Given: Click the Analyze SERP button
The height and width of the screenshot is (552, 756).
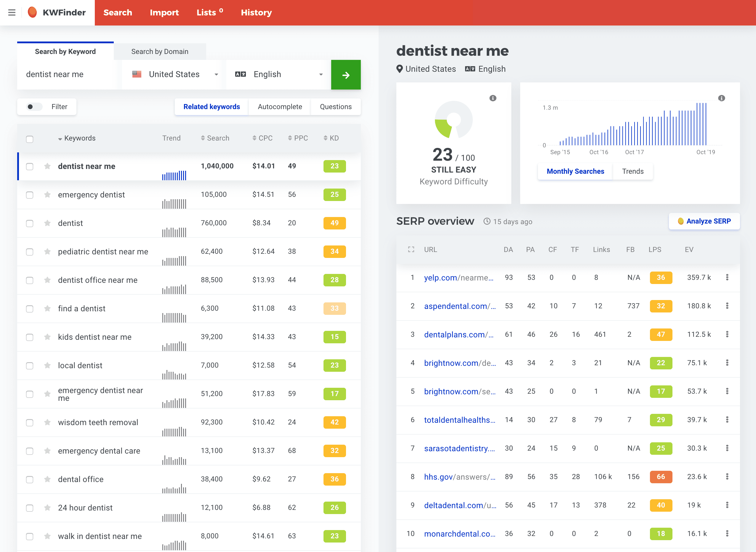Looking at the screenshot, I should [704, 221].
